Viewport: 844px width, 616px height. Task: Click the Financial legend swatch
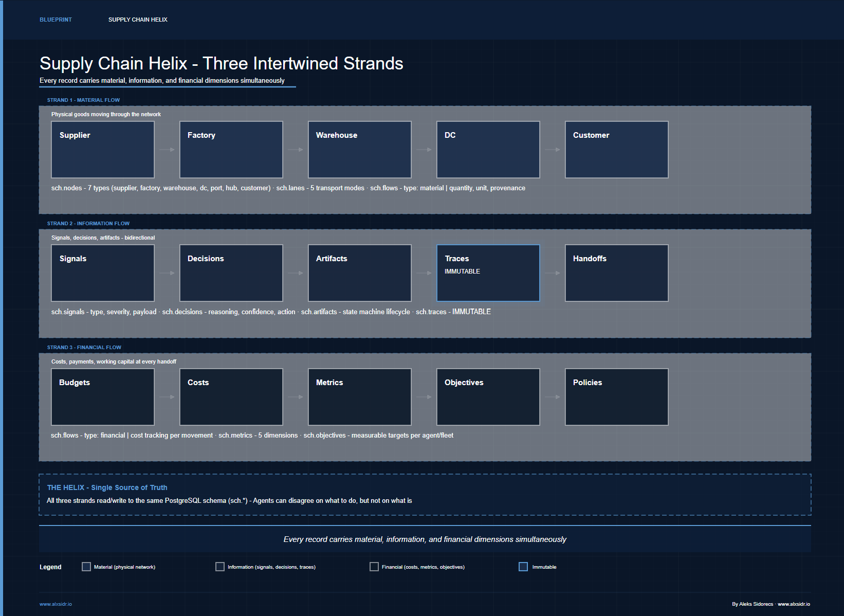click(x=374, y=567)
